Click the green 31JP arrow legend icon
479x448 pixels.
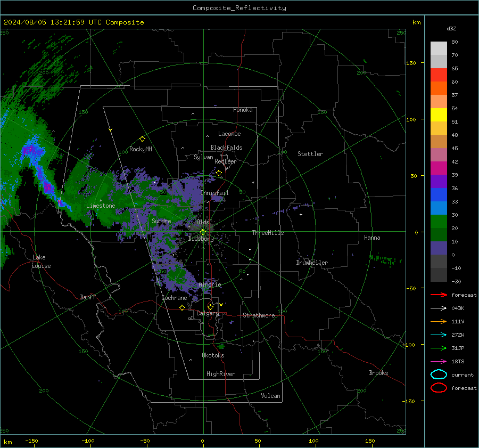coord(439,348)
